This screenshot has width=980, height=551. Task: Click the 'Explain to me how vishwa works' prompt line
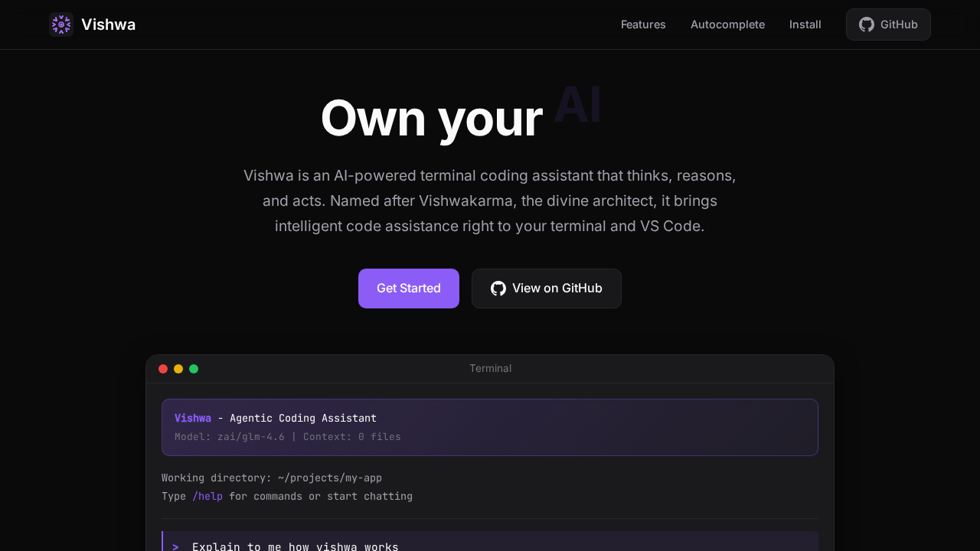295,546
